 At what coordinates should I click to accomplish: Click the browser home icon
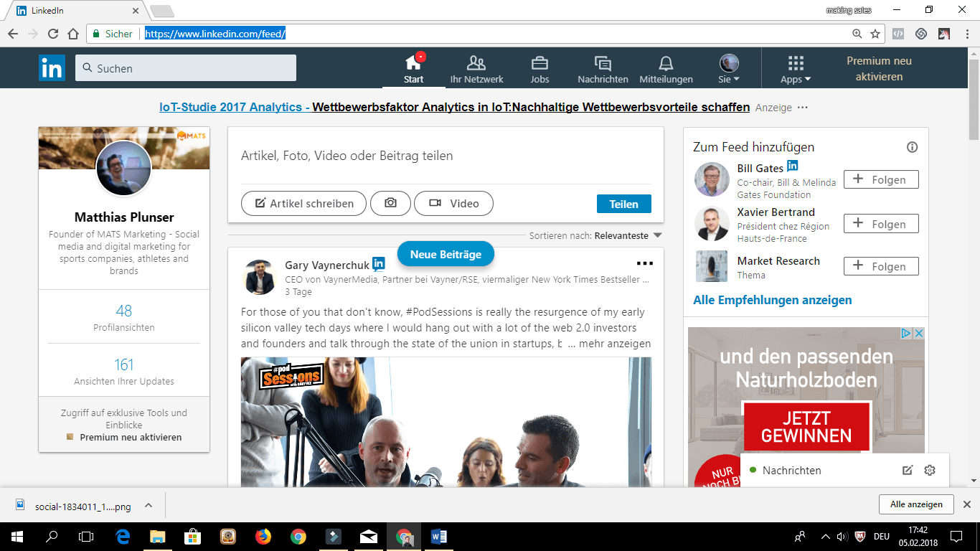73,34
